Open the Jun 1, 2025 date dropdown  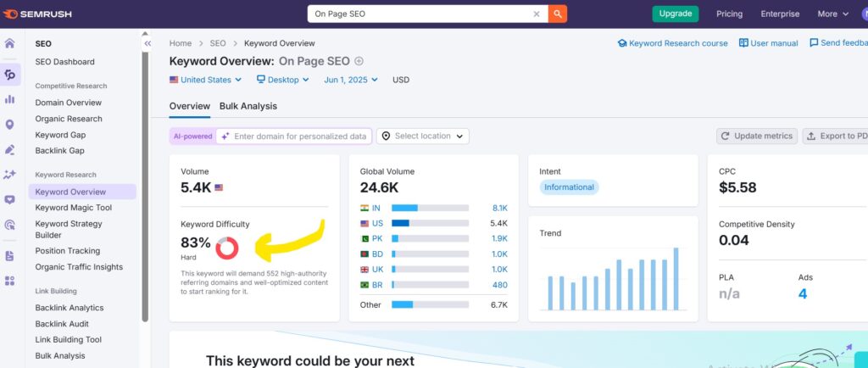351,80
